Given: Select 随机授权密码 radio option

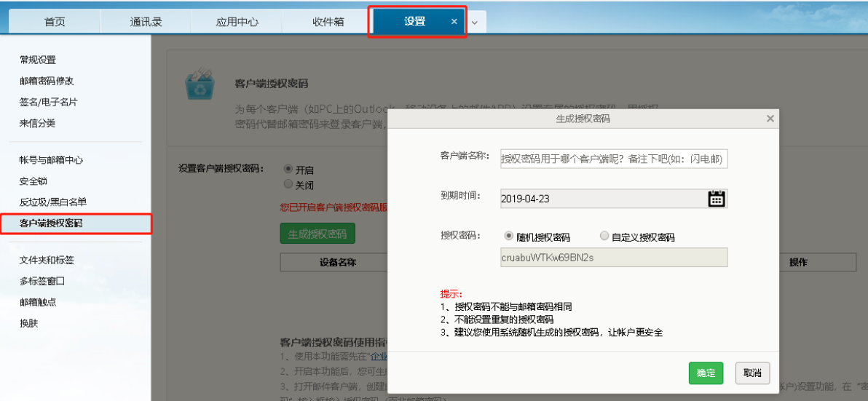Looking at the screenshot, I should [509, 237].
